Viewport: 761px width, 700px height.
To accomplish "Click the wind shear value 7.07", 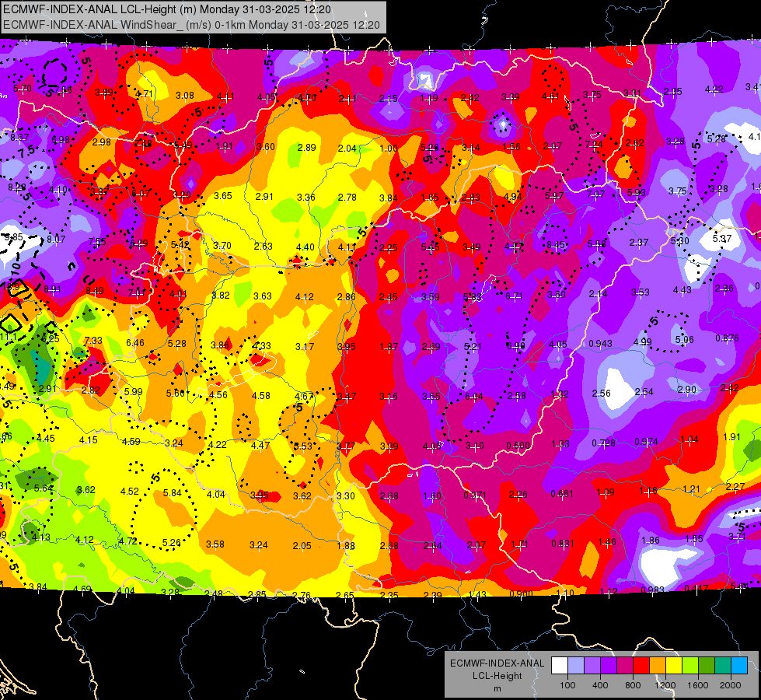I will tap(595, 194).
